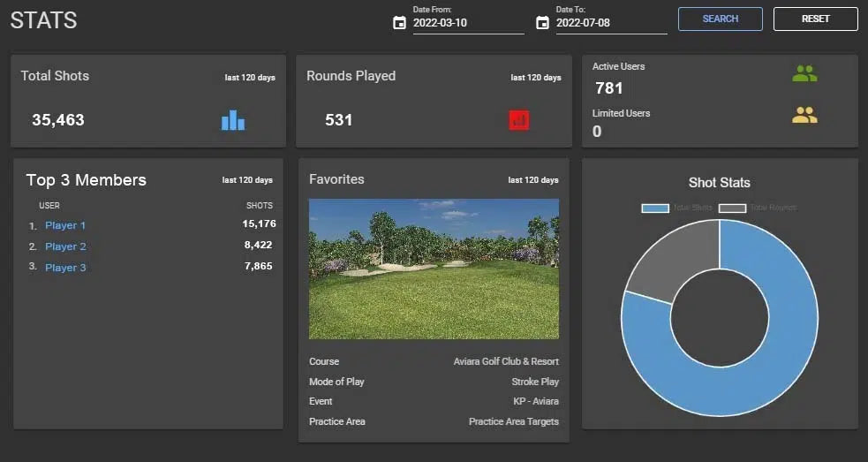The height and width of the screenshot is (462, 868).
Task: Click the blue Total Shots bar chart icon
Action: pos(233,120)
